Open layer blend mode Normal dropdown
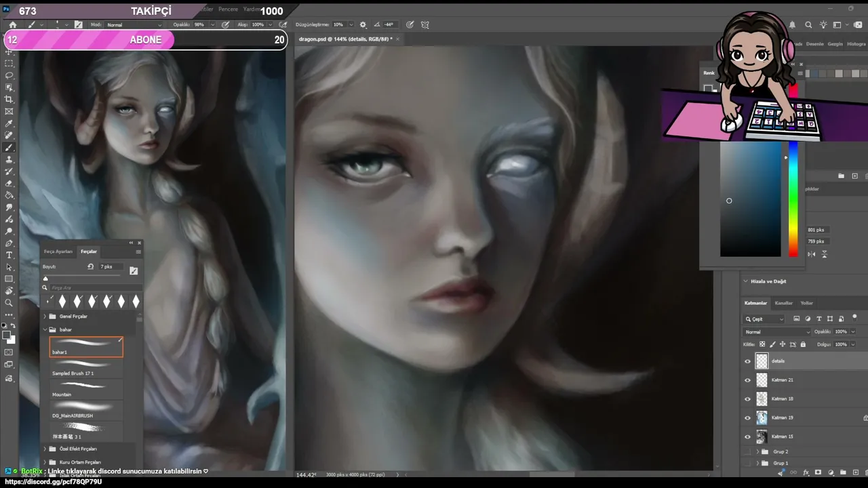 pos(777,332)
